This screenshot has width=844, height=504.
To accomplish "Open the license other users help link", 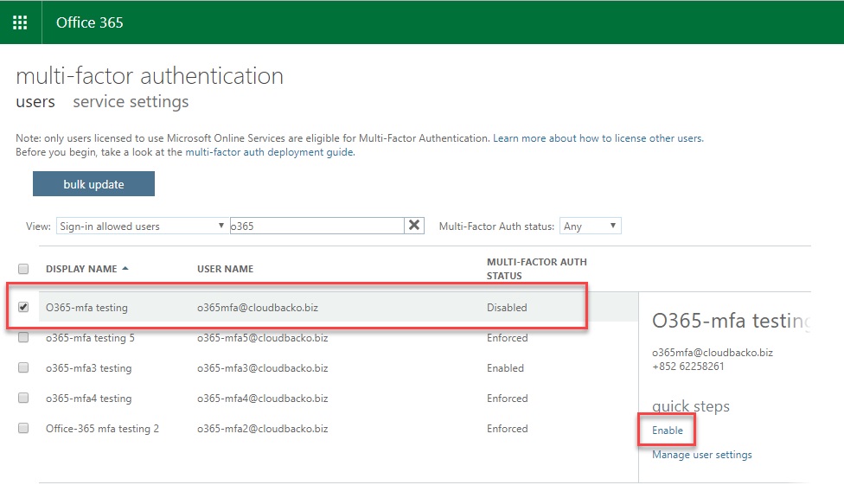I will pyautogui.click(x=598, y=138).
